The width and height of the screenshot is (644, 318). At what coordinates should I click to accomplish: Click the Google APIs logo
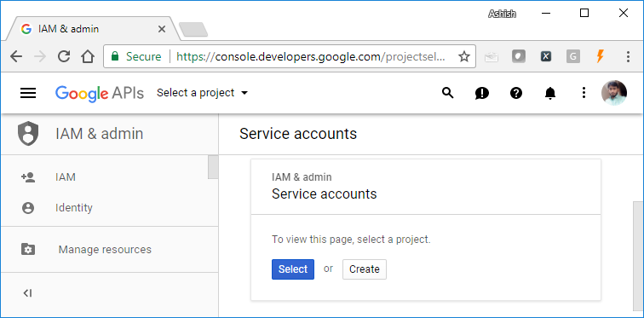tap(100, 94)
